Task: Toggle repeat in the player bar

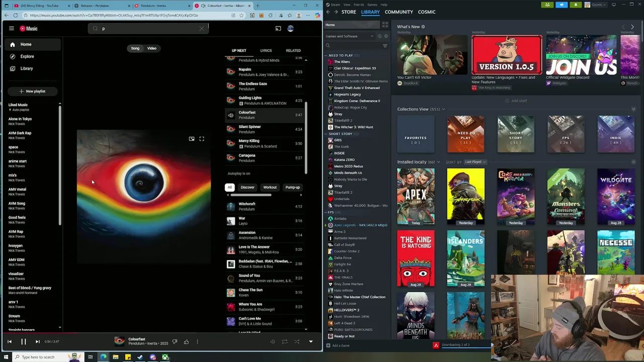Action: (285, 342)
